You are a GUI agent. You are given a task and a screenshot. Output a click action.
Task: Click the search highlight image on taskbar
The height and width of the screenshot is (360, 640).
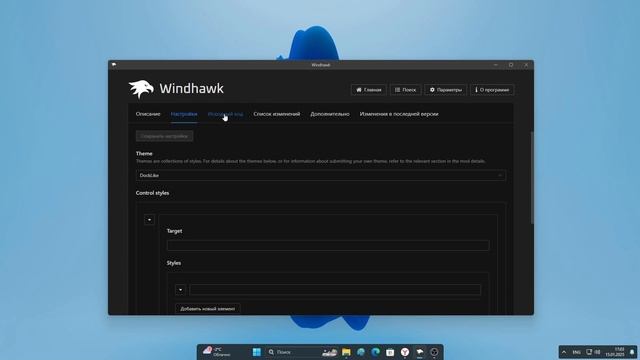[329, 352]
